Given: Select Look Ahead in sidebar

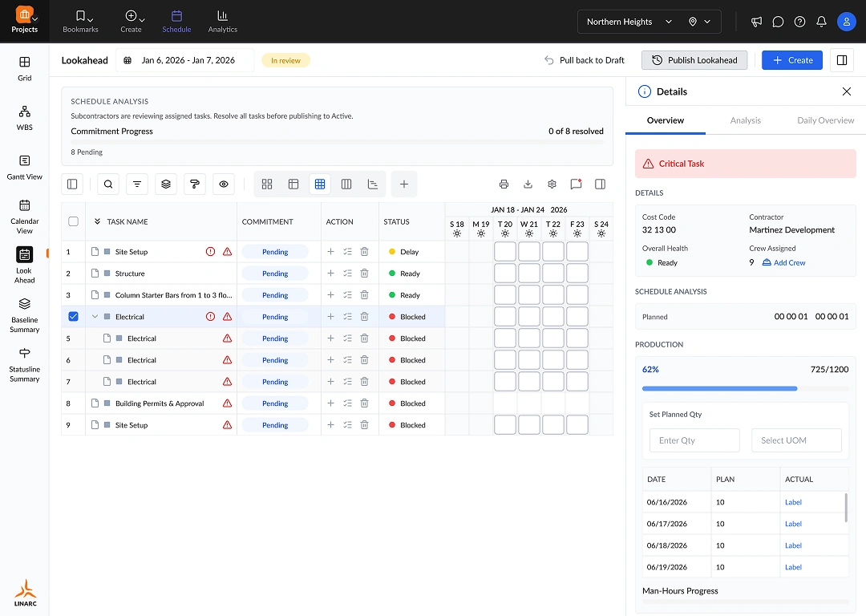Looking at the screenshot, I should coord(24,265).
